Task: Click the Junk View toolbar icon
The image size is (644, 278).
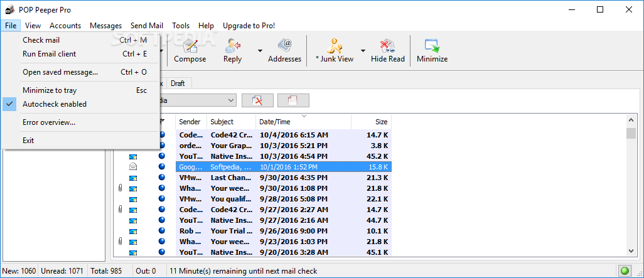Action: point(335,46)
